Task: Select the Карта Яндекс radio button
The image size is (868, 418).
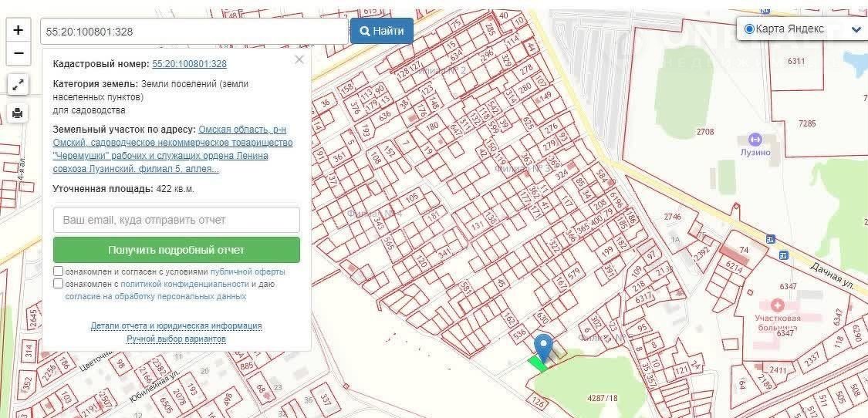Action: pyautogui.click(x=748, y=29)
